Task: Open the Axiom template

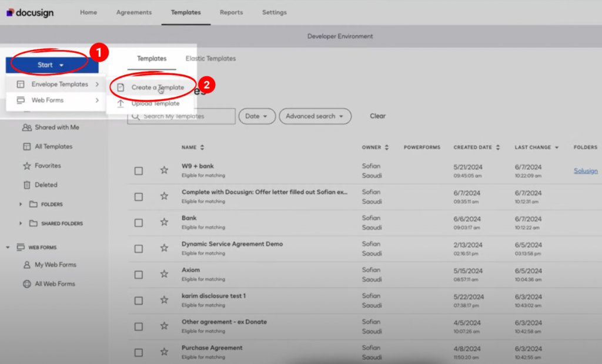Action: coord(190,270)
